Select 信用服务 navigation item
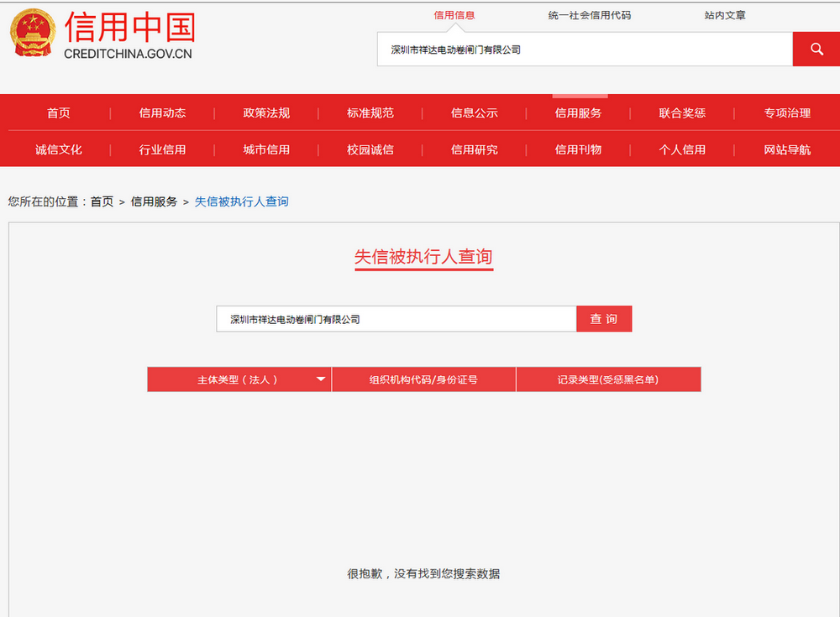Image resolution: width=840 pixels, height=617 pixels. [578, 113]
